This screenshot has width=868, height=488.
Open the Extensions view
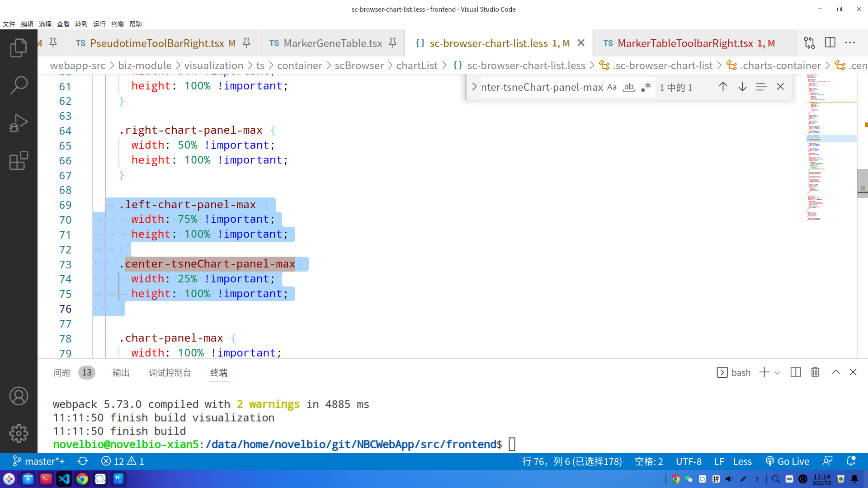[19, 160]
